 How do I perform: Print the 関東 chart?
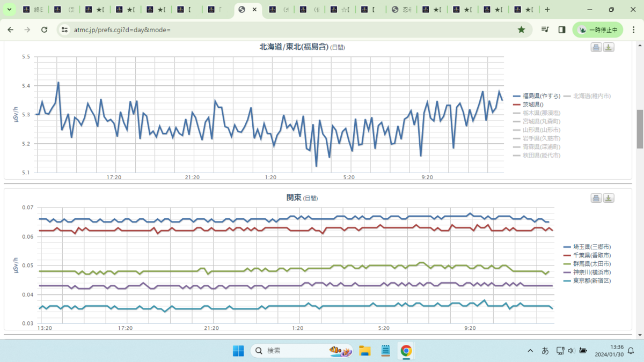596,198
